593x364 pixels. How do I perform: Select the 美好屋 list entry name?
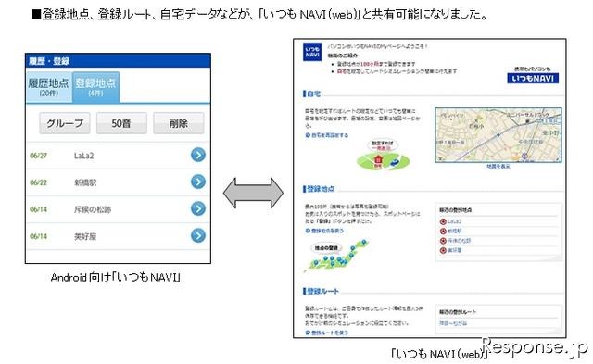(85, 236)
